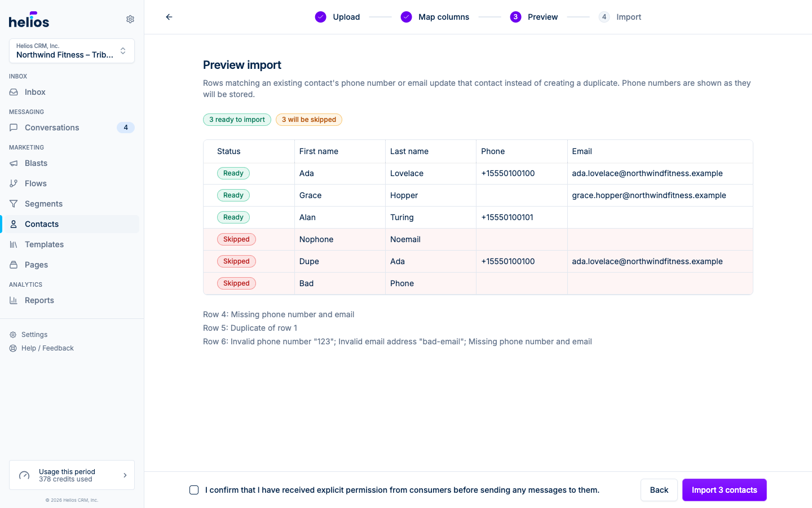
Task: Click 'Row 4: Missing phone number and email'
Action: point(279,314)
